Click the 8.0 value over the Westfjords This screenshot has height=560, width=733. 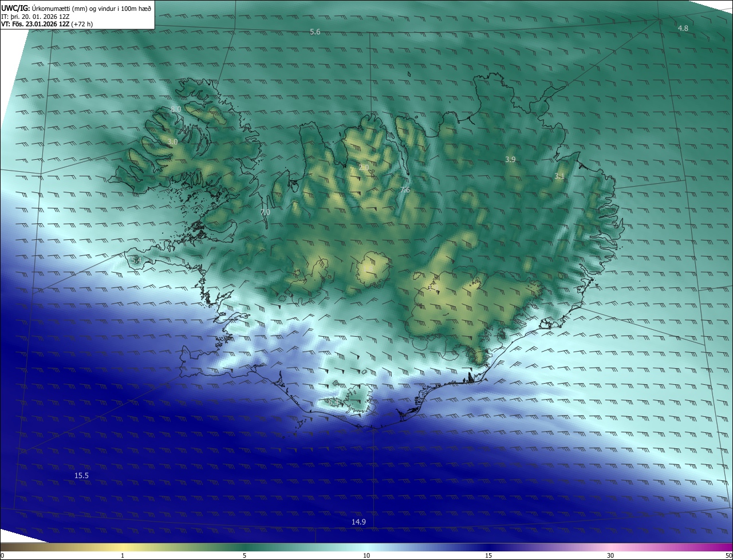point(176,109)
